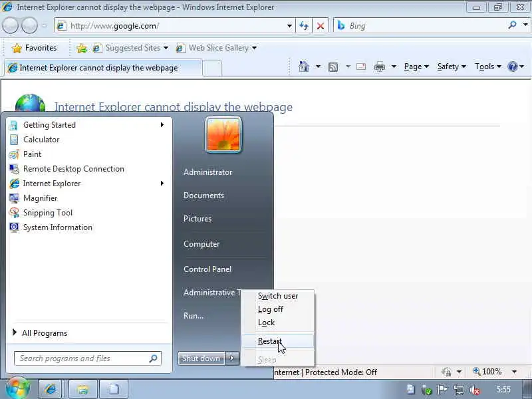Click the Home toolbar icon

click(x=304, y=66)
